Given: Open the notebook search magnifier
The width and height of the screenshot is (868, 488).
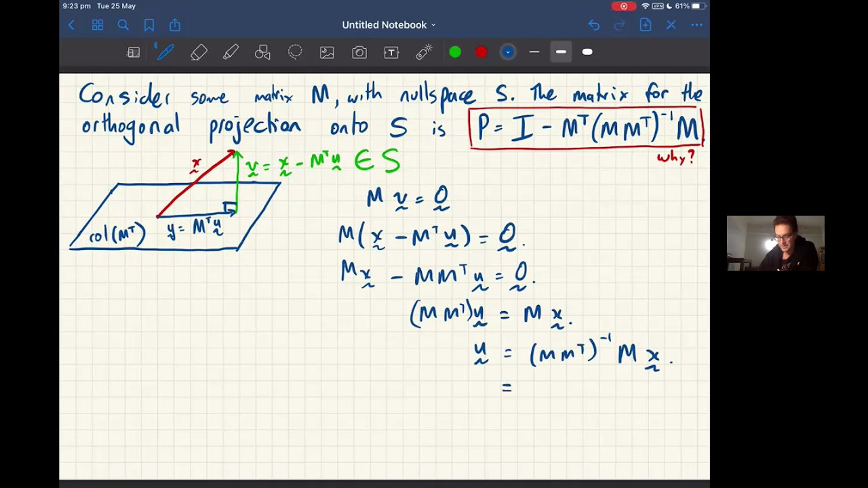Looking at the screenshot, I should [123, 25].
